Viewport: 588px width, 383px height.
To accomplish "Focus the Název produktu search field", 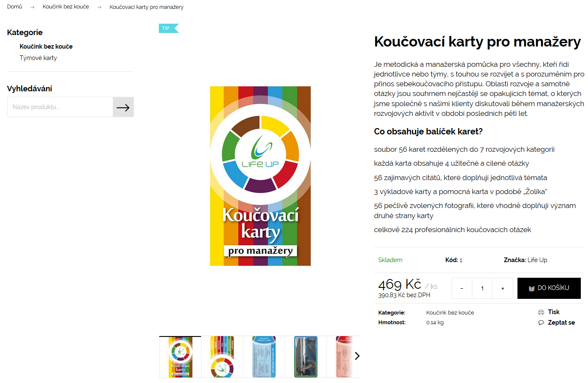I will coord(60,107).
